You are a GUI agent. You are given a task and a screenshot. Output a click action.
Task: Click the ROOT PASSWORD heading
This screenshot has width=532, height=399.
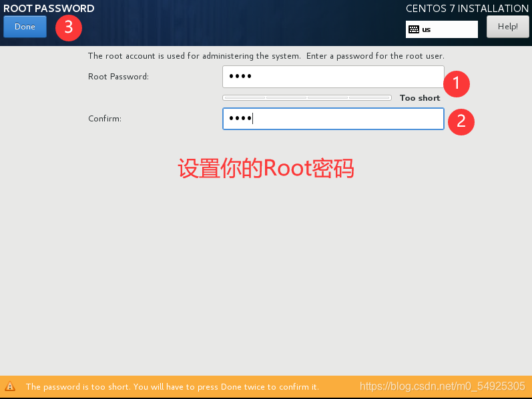point(49,8)
